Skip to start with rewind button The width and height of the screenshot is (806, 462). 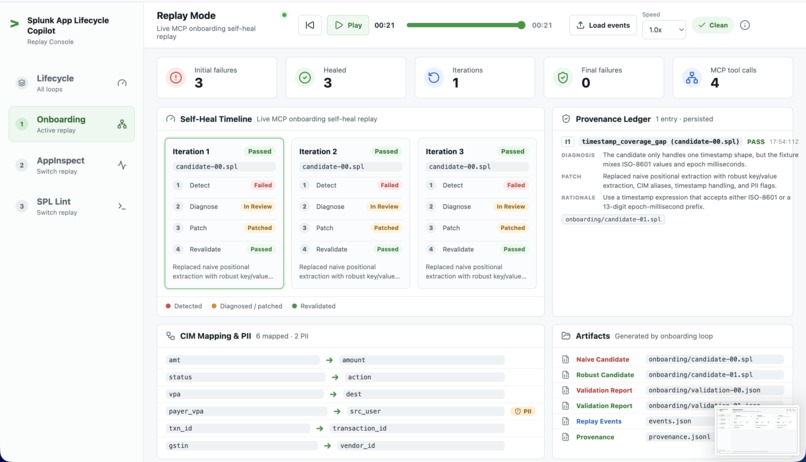point(310,25)
